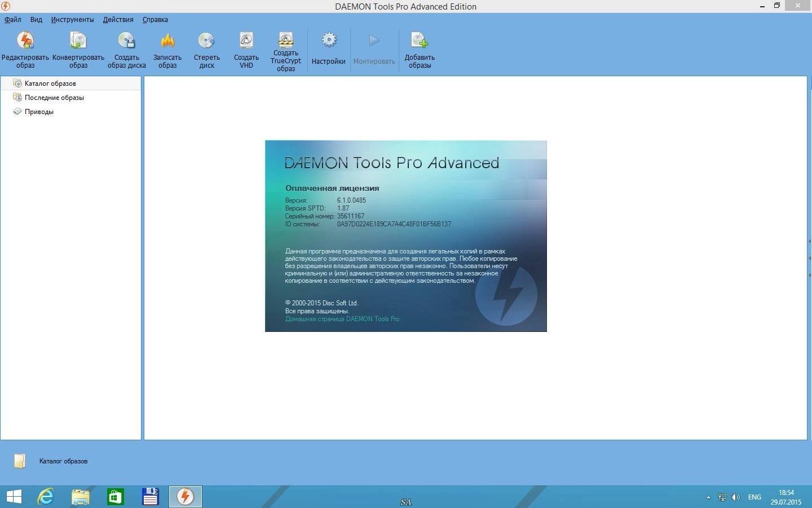The height and width of the screenshot is (508, 812).
Task: Switch ENG input language indicator
Action: coord(754,497)
